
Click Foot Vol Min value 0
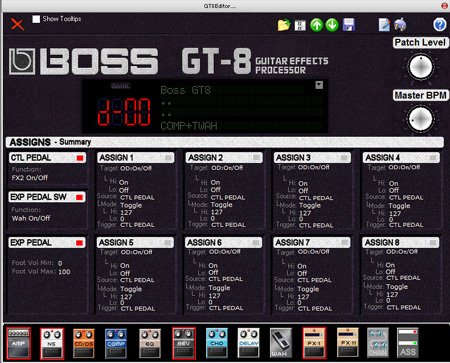point(60,263)
